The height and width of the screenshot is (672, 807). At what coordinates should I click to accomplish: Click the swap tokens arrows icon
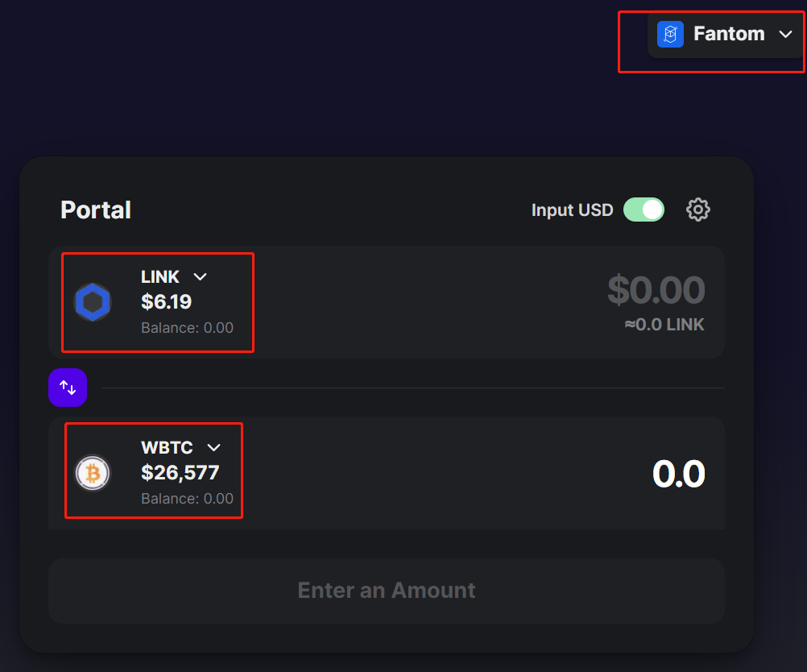(x=68, y=388)
